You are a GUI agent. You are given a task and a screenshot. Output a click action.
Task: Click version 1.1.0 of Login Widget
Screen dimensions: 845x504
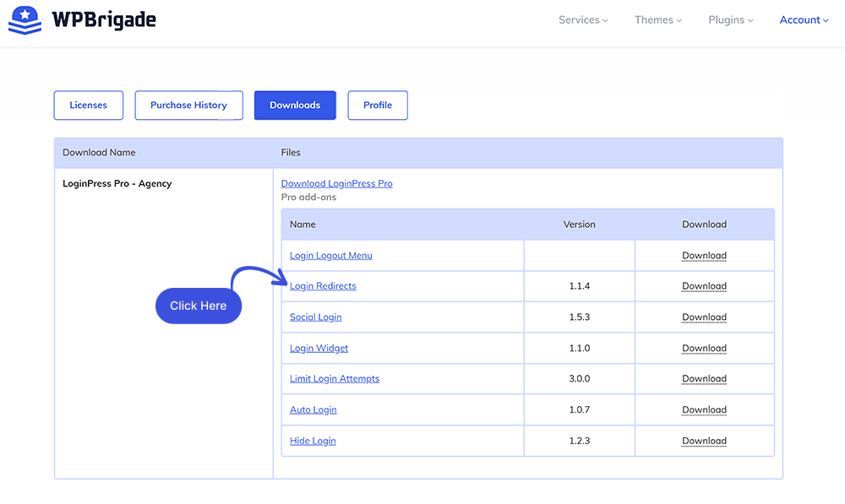pyautogui.click(x=580, y=349)
